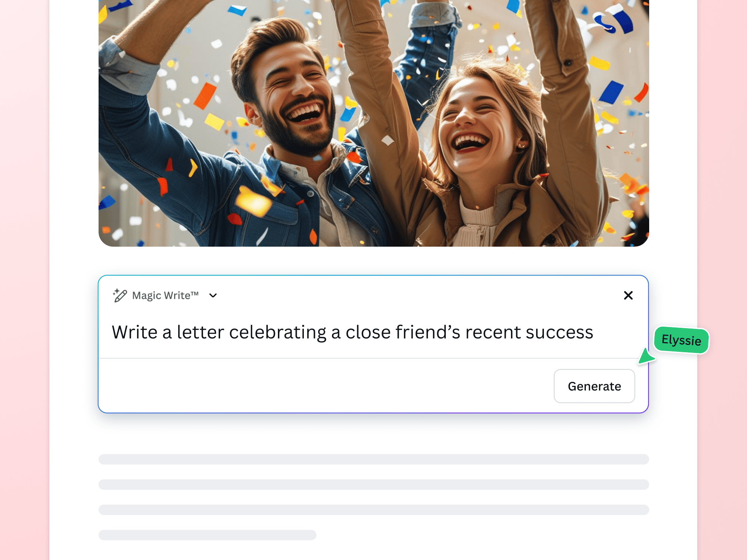This screenshot has height=560, width=747.
Task: Click the short last placeholder text line
Action: (207, 535)
